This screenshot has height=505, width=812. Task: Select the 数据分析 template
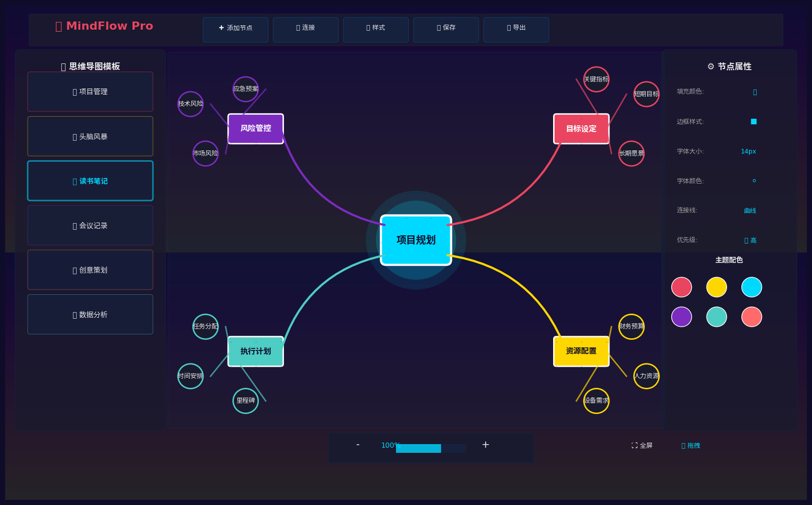[90, 314]
